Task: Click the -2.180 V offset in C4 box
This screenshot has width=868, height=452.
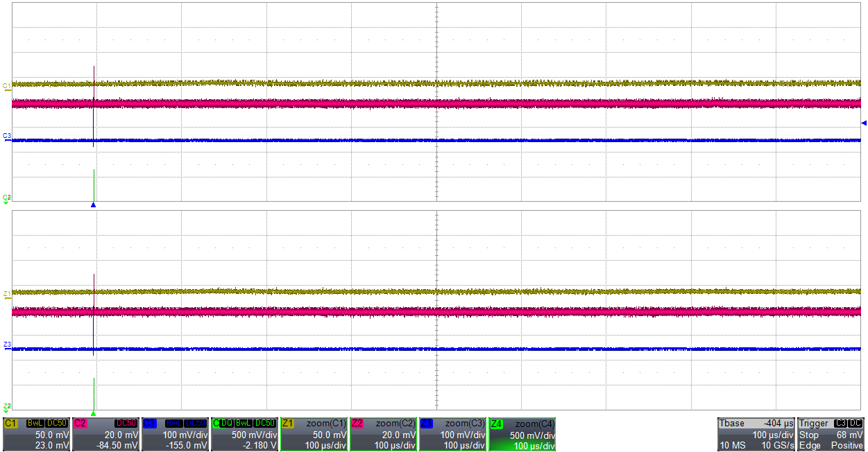Action: click(261, 445)
